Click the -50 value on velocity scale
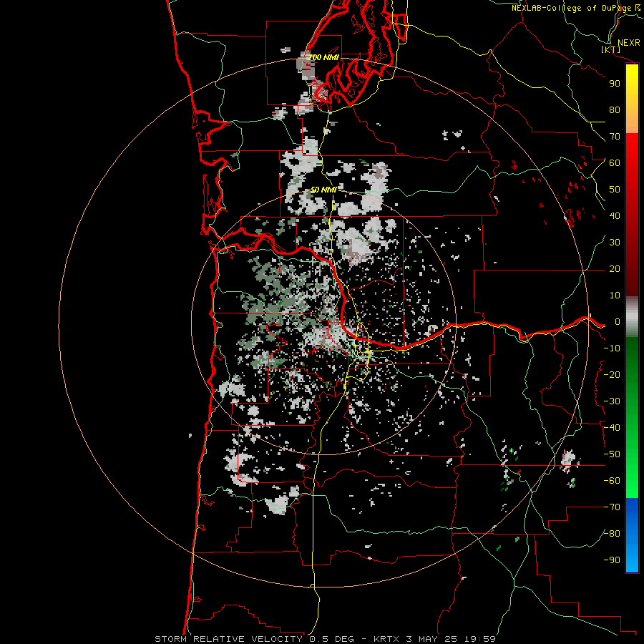Image resolution: width=644 pixels, height=644 pixels. pos(612,454)
